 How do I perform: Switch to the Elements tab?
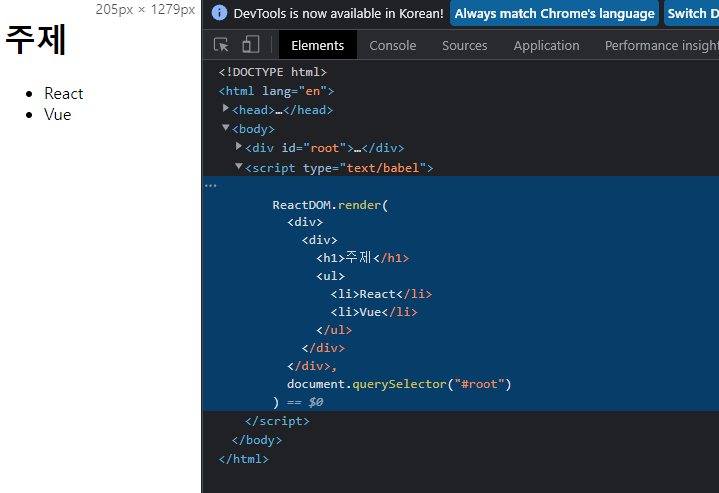pyautogui.click(x=317, y=45)
